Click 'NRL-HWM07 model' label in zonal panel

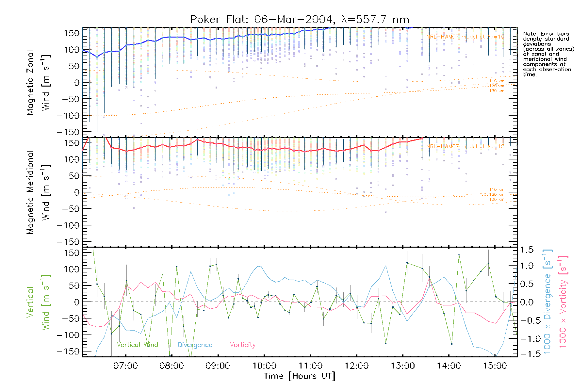coord(465,37)
